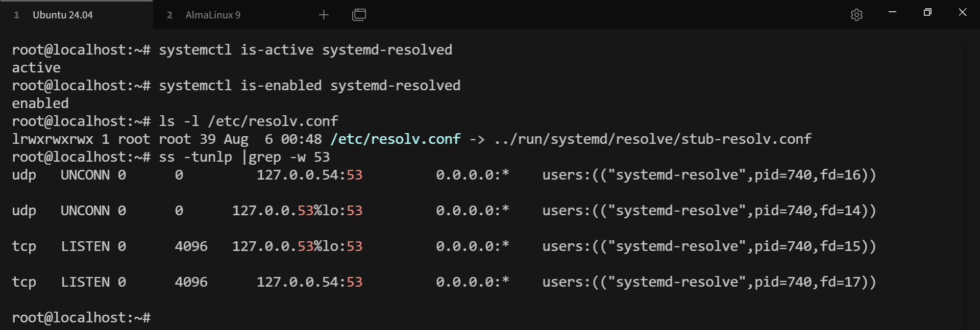Viewport: 980px width, 330px height.
Task: Select the Ubuntu 24.04 tab
Action: (62, 15)
